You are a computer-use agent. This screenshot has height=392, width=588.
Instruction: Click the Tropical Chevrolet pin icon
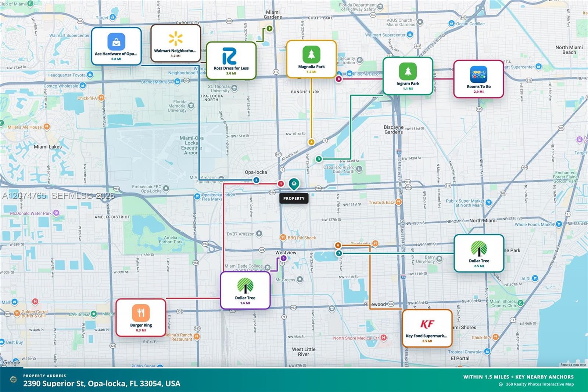click(487, 352)
